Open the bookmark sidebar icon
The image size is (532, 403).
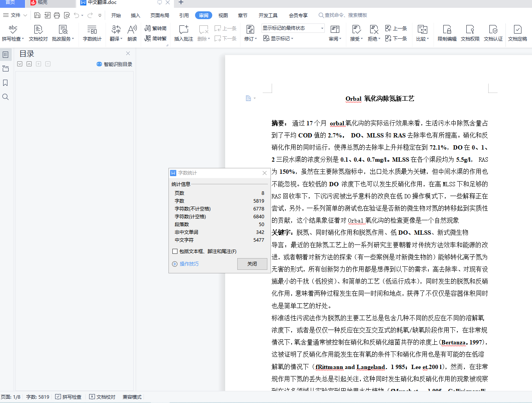(x=5, y=83)
